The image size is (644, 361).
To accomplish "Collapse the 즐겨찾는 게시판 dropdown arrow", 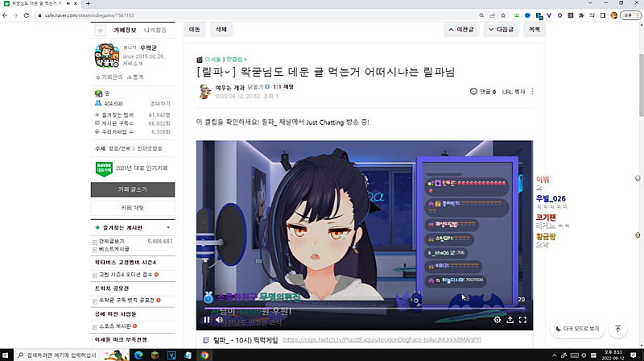I will point(168,228).
